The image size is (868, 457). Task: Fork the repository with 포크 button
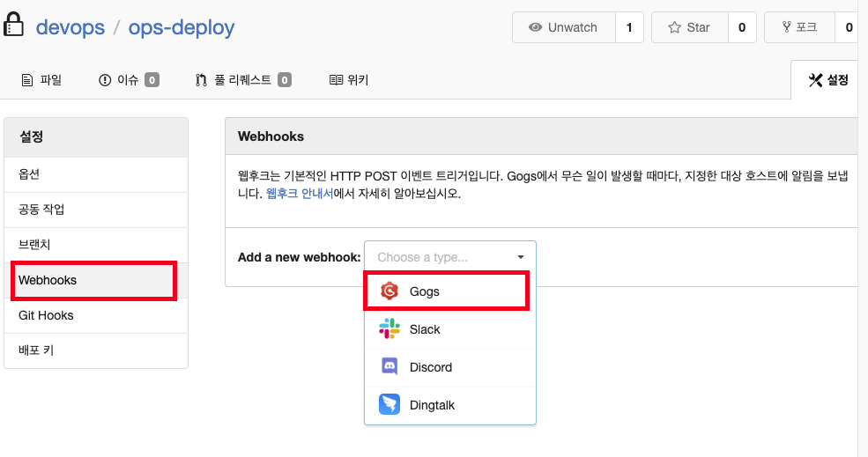click(799, 27)
